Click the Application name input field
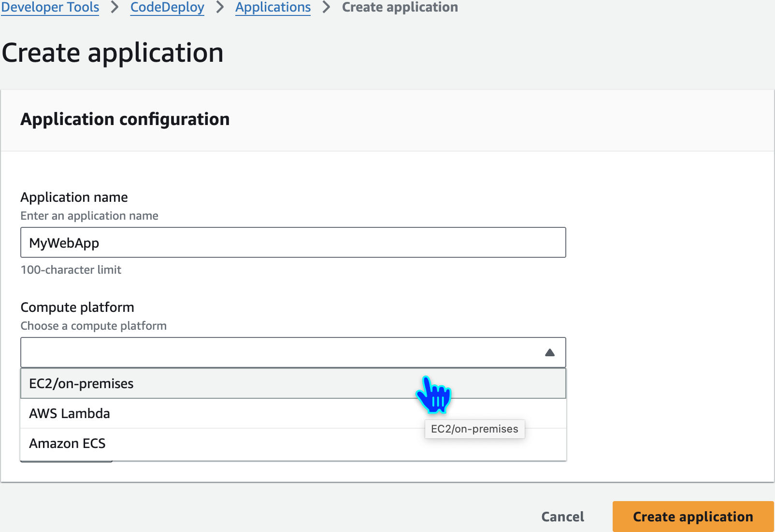775x532 pixels. 293,242
